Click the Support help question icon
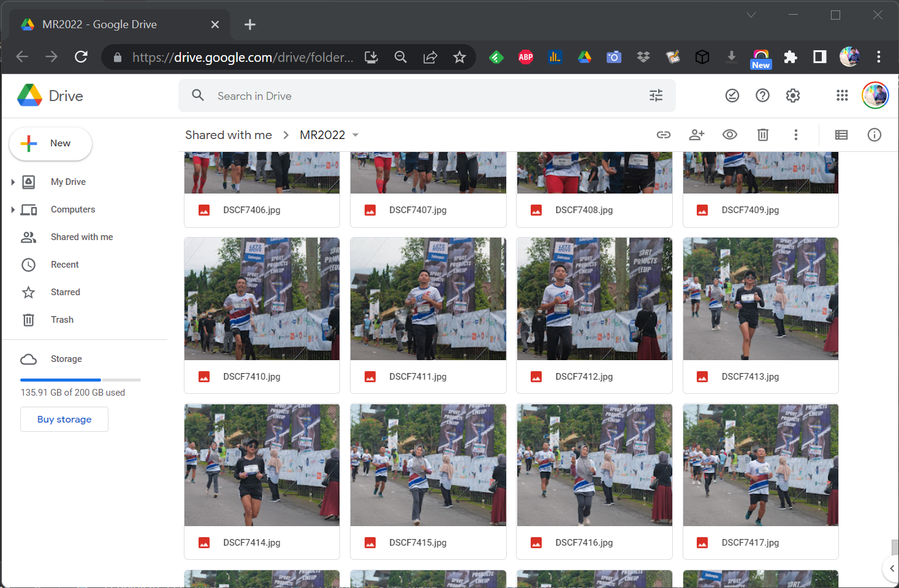Viewport: 899px width, 588px height. point(762,96)
